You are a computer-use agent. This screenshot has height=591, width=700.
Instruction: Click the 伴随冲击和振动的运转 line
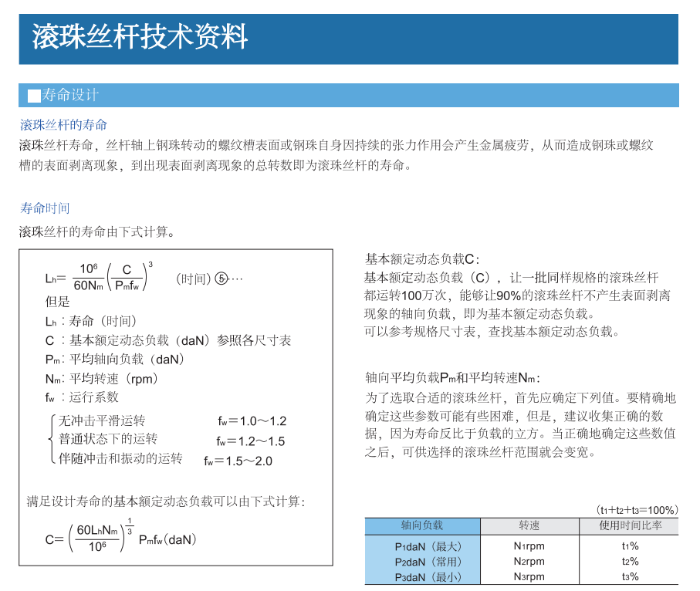coord(120,459)
